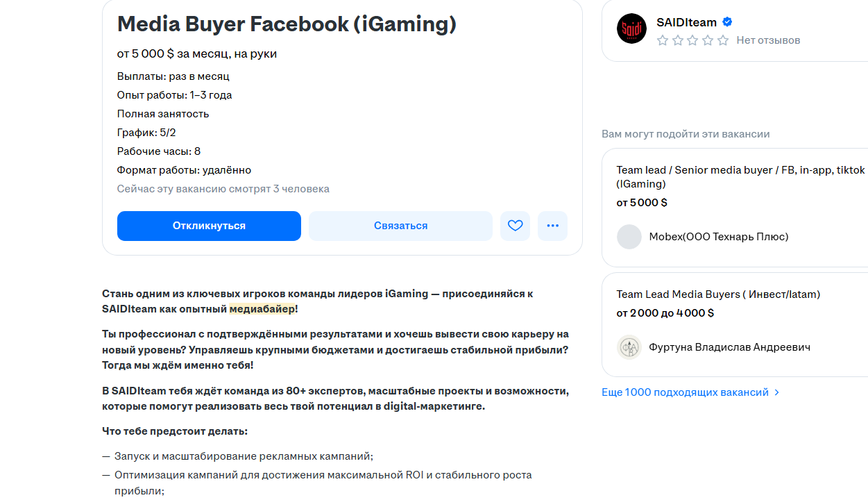Toggle the third star in the rating row
The height and width of the screenshot is (500, 868).
[x=693, y=41]
